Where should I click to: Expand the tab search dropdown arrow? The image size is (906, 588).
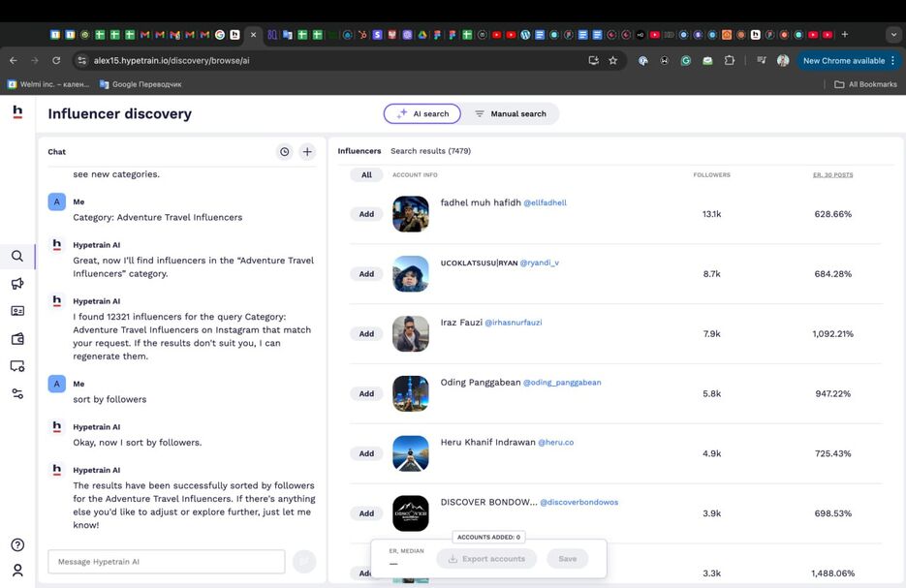893,35
